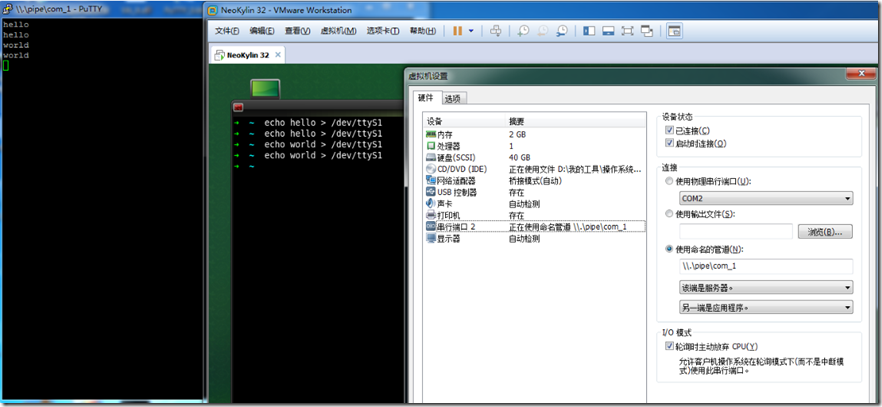Click the output file path input field
882x407 pixels.
click(736, 232)
